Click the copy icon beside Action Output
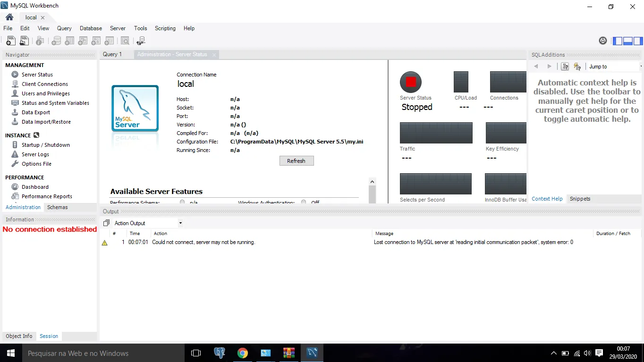The image size is (644, 362). tap(106, 223)
